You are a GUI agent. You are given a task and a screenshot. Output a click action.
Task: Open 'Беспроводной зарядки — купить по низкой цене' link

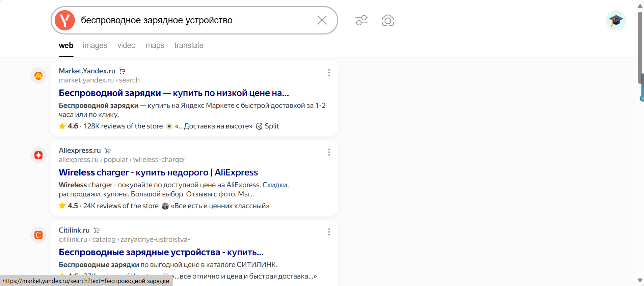pos(174,93)
